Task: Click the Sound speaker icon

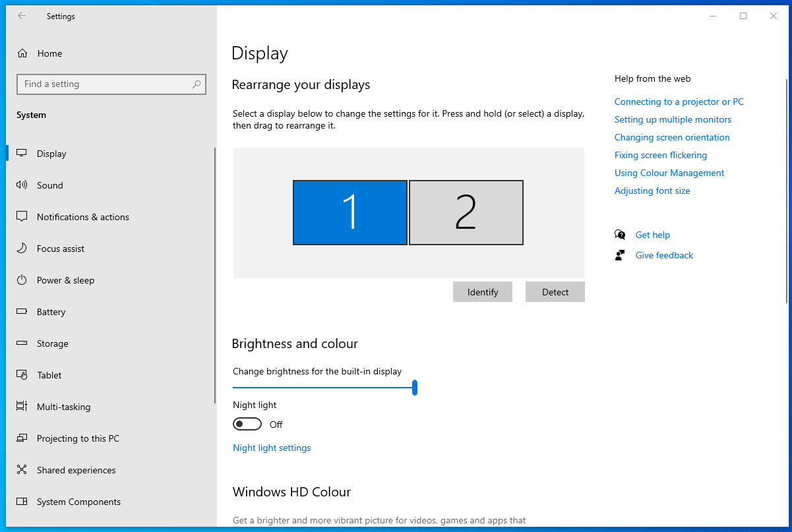Action: tap(22, 185)
